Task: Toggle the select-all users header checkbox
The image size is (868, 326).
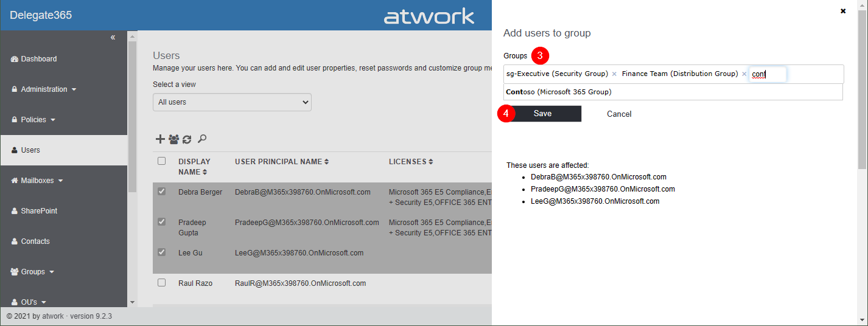Action: pyautogui.click(x=161, y=161)
